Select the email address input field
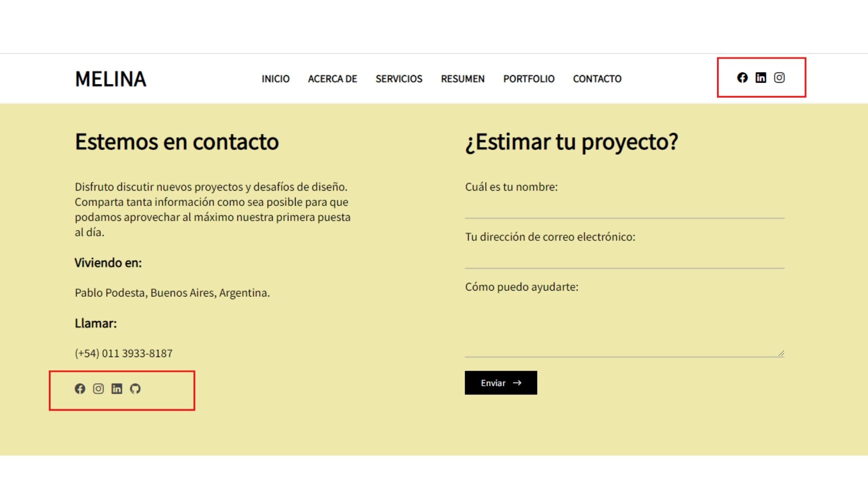Image resolution: width=868 pixels, height=488 pixels. pos(624,262)
